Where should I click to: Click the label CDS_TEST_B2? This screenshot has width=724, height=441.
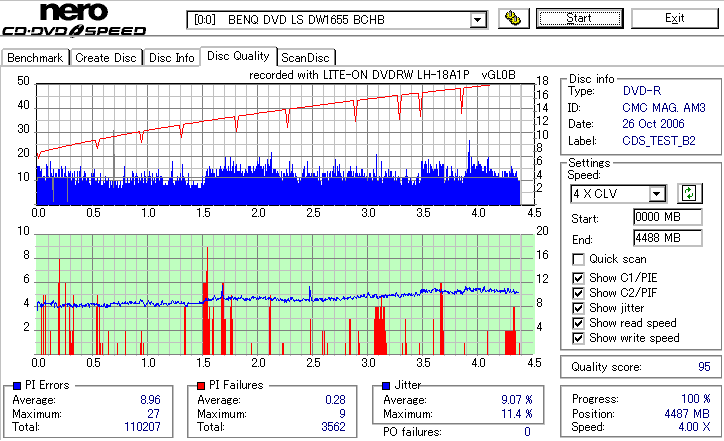(x=659, y=141)
